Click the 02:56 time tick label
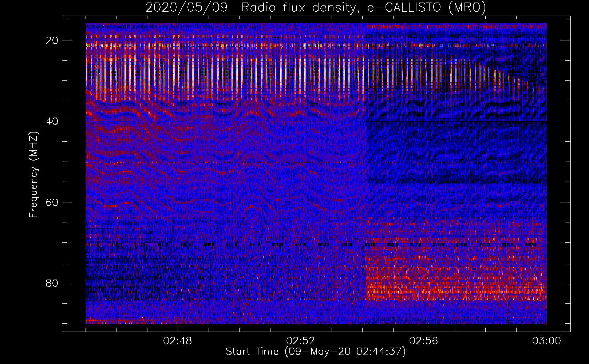 424,341
